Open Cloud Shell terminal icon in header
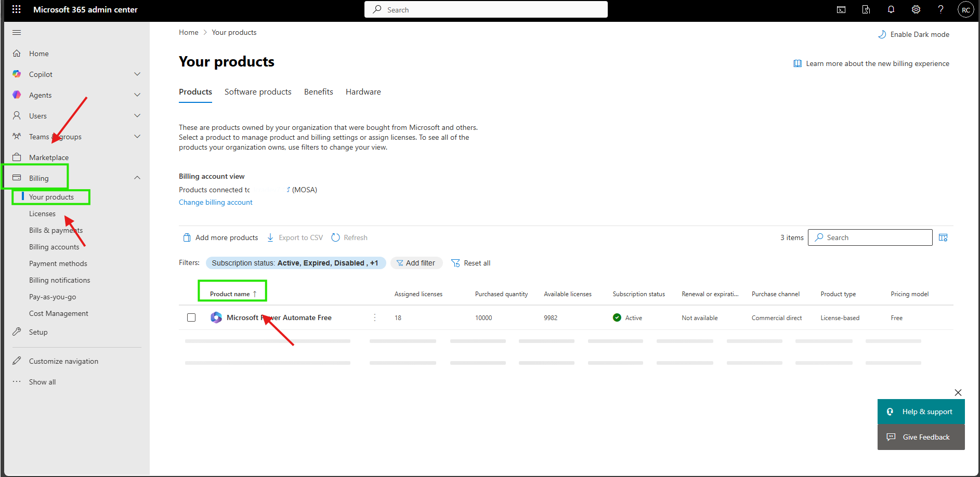Viewport: 980px width, 477px height. click(841, 9)
